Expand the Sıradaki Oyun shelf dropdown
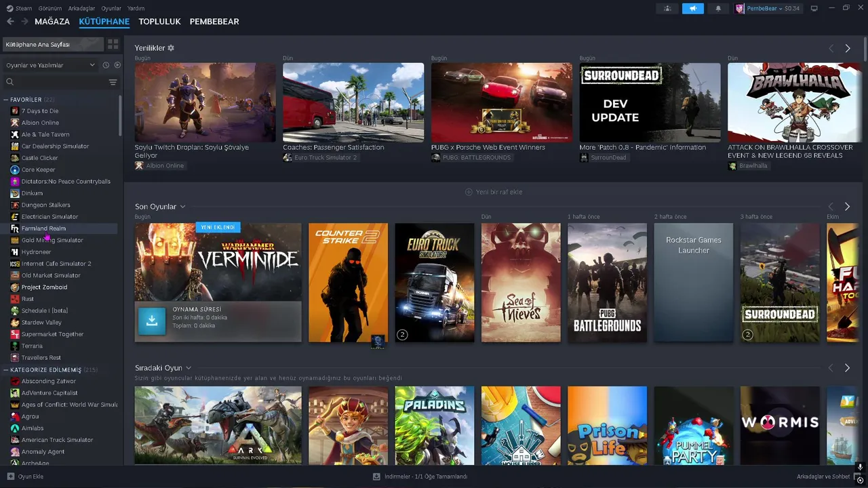This screenshot has height=488, width=868. [189, 368]
